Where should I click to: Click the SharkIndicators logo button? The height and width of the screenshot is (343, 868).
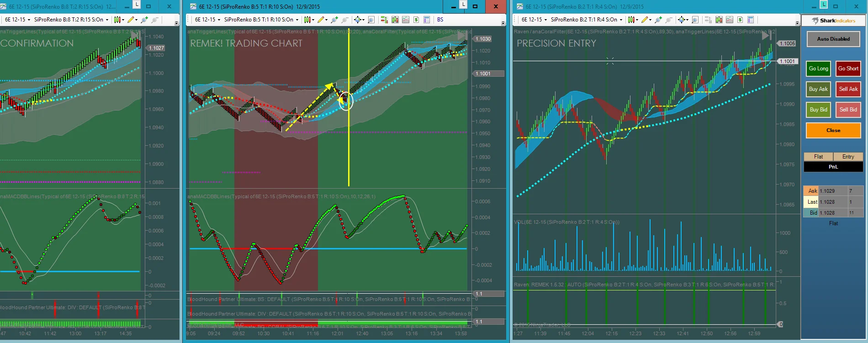(x=834, y=21)
